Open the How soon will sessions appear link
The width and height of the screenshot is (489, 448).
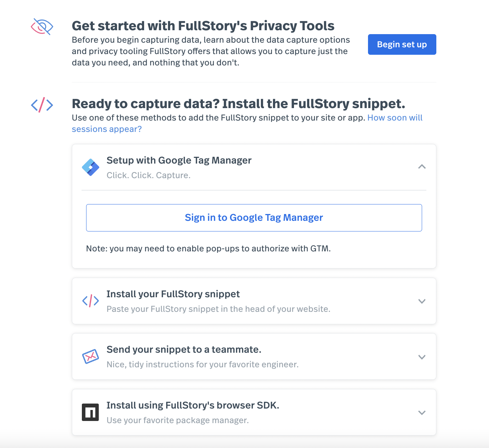[x=395, y=118]
